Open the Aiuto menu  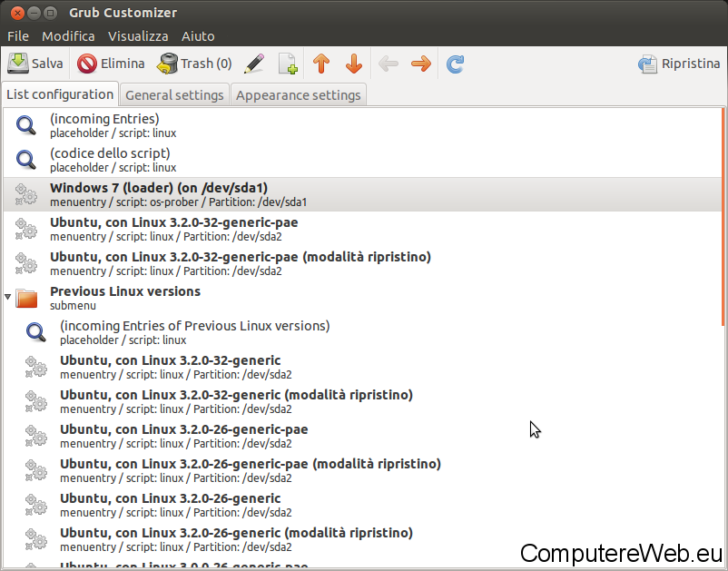coord(198,36)
